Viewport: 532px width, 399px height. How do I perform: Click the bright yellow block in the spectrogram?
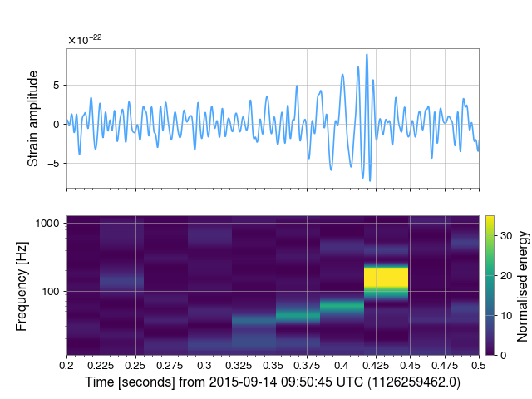(x=386, y=278)
